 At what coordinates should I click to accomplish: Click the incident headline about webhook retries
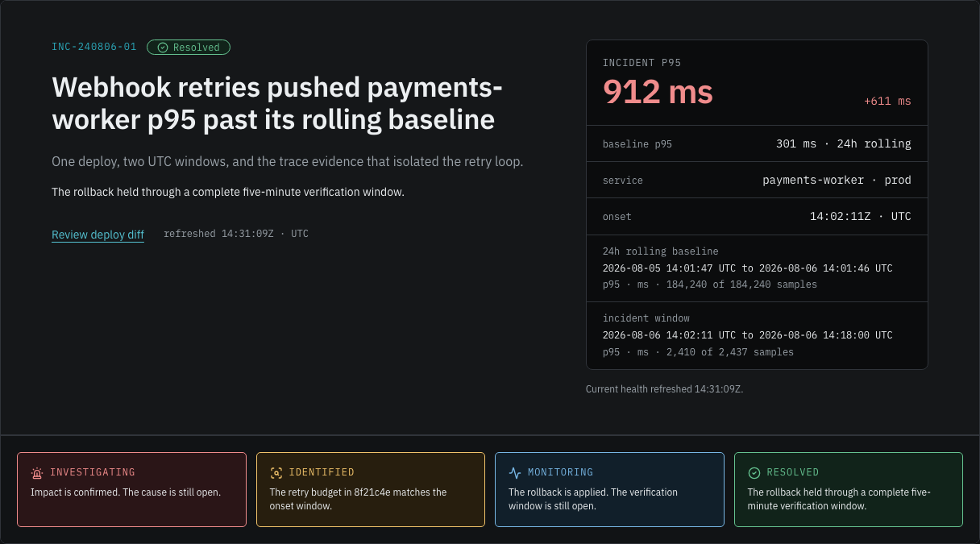[x=277, y=103]
